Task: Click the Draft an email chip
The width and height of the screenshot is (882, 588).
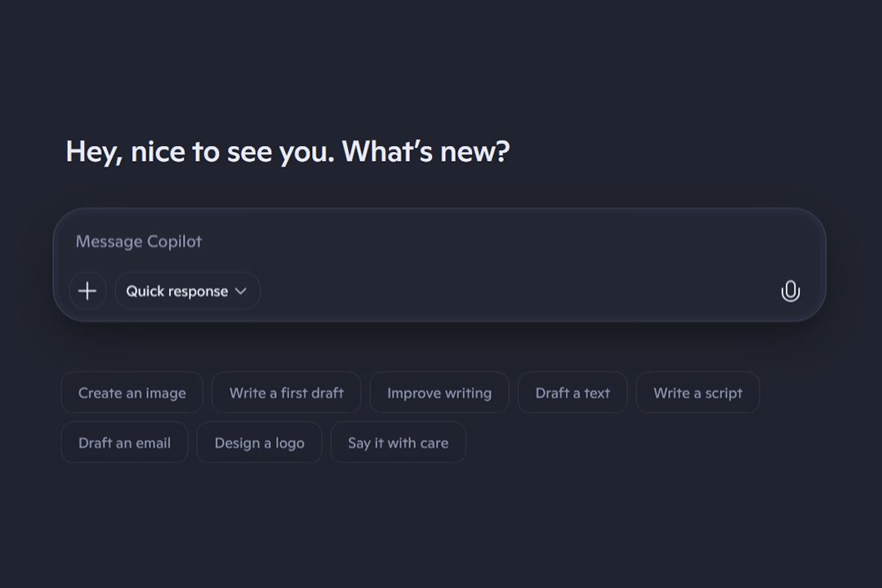Action: point(124,443)
